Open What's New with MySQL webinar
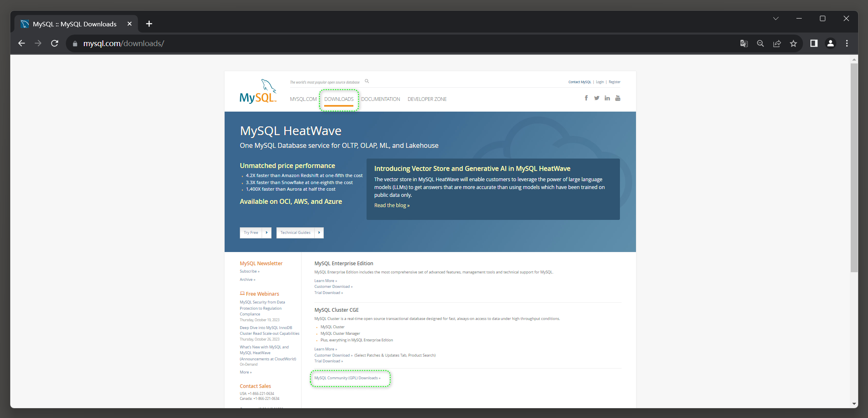 pyautogui.click(x=268, y=353)
